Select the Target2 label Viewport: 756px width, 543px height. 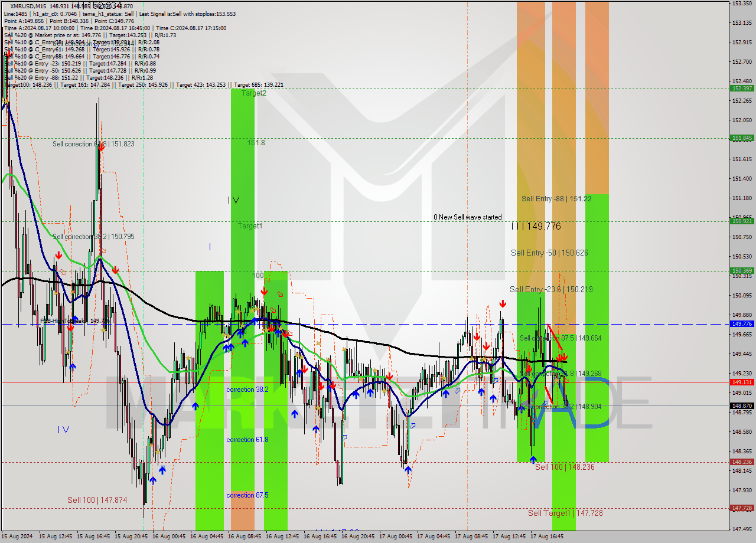tap(253, 93)
